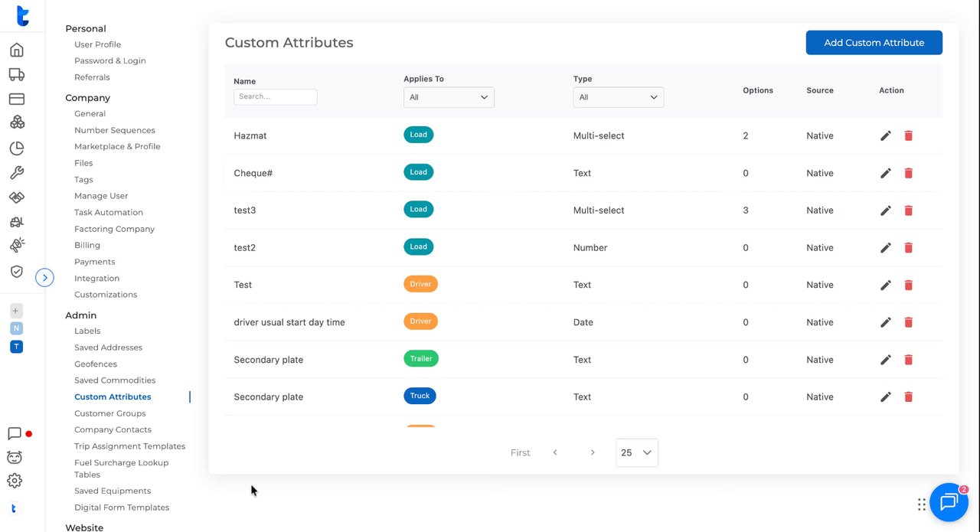Open the card billing icon in sidebar
Image resolution: width=980 pixels, height=532 pixels.
point(16,99)
